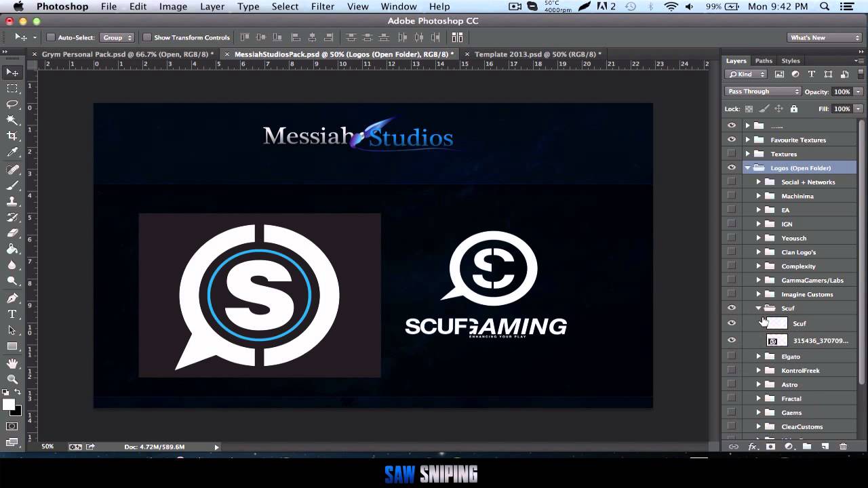Open Spotlight search in menu bar
The width and height of the screenshot is (868, 488).
(x=825, y=6)
